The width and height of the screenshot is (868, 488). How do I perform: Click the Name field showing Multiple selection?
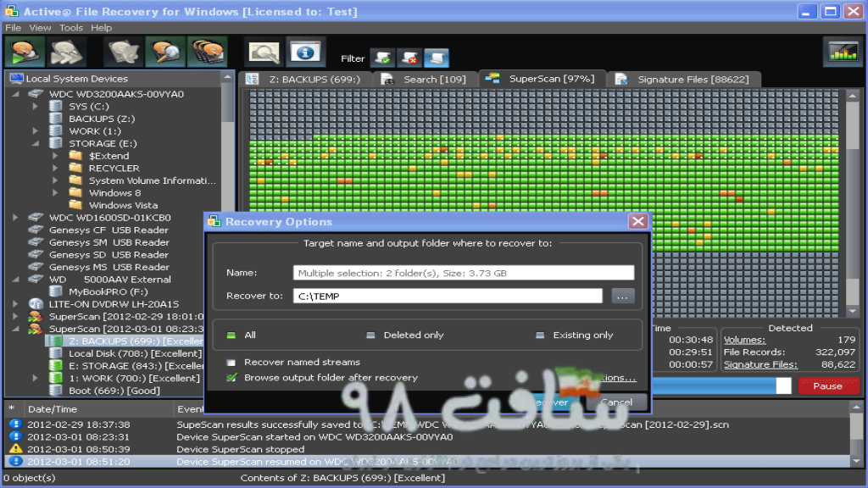point(464,273)
